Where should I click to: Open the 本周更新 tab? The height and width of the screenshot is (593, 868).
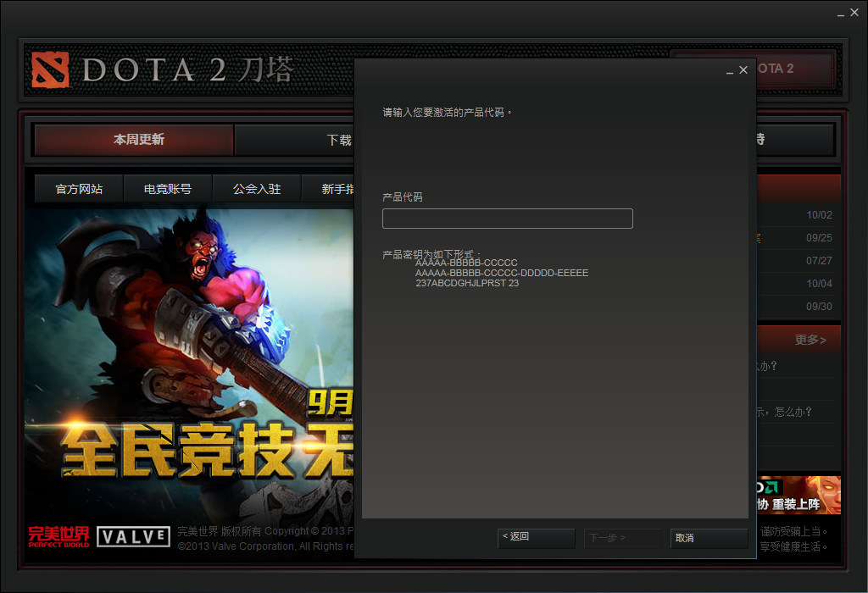click(x=133, y=140)
